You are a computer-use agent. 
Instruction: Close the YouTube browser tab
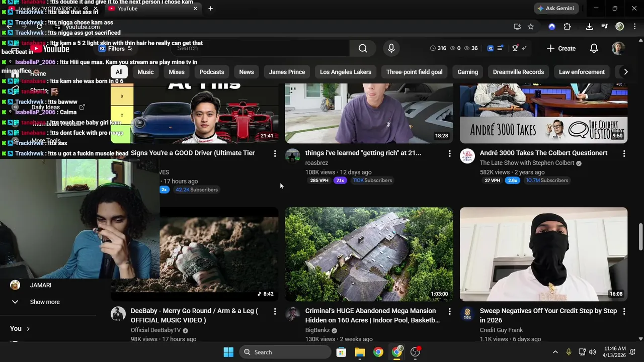pyautogui.click(x=195, y=9)
